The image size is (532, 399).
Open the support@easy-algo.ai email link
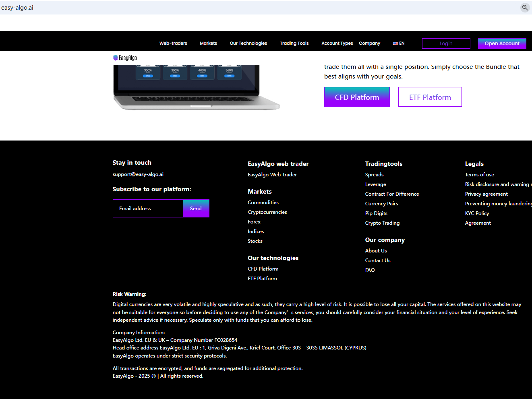[138, 174]
